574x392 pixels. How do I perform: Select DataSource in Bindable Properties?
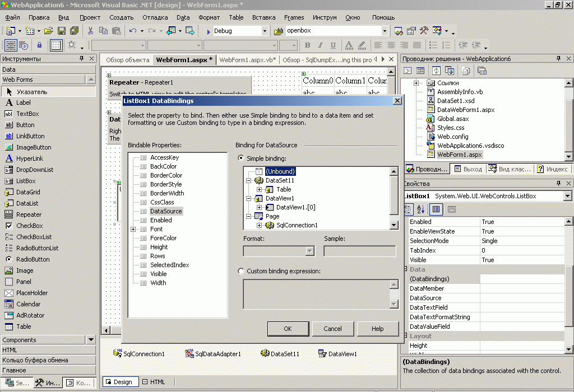point(166,211)
